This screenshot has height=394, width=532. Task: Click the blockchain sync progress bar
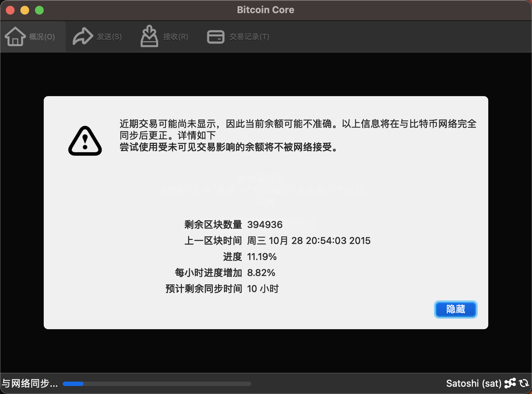pyautogui.click(x=157, y=384)
